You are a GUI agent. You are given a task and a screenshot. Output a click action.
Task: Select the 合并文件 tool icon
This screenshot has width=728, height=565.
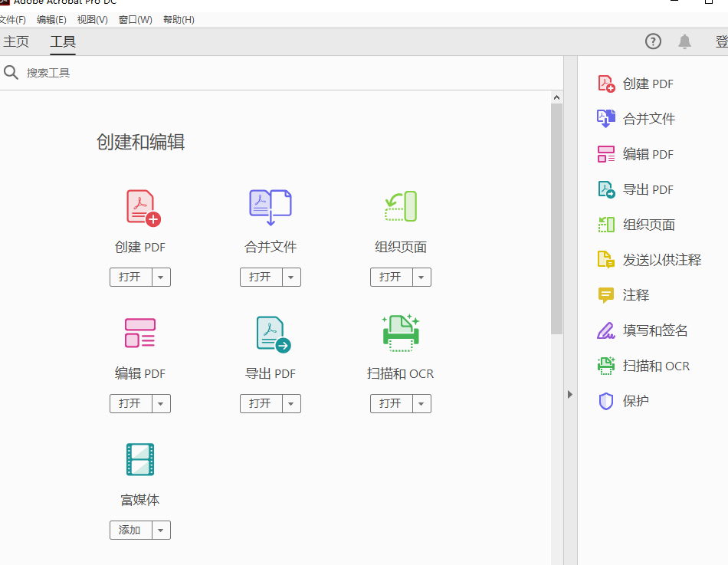(270, 205)
